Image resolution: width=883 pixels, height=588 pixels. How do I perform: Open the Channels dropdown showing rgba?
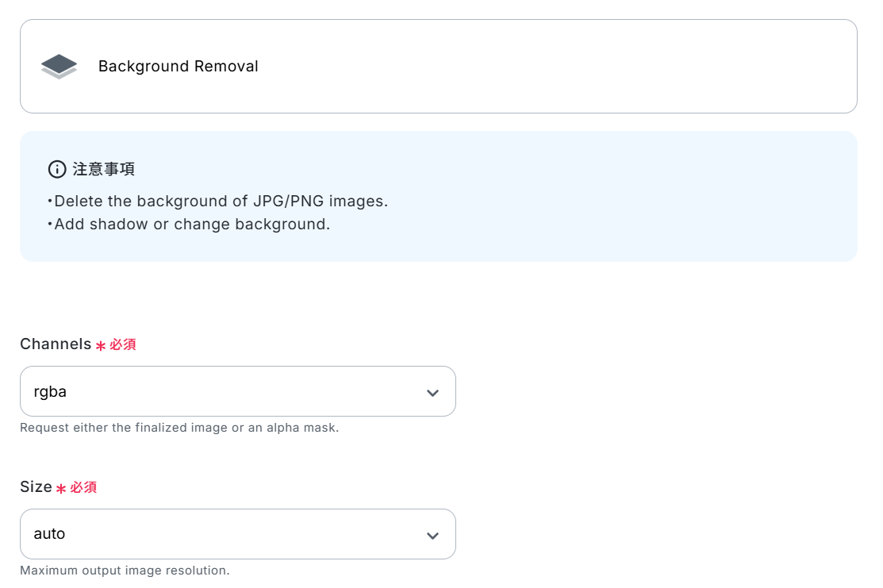pyautogui.click(x=237, y=391)
